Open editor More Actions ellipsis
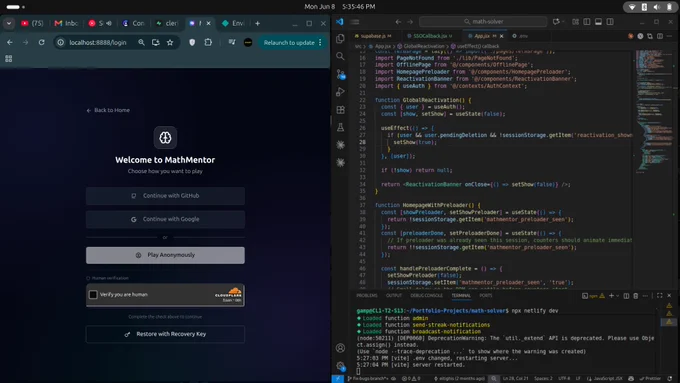680x383 pixels. tap(669, 36)
